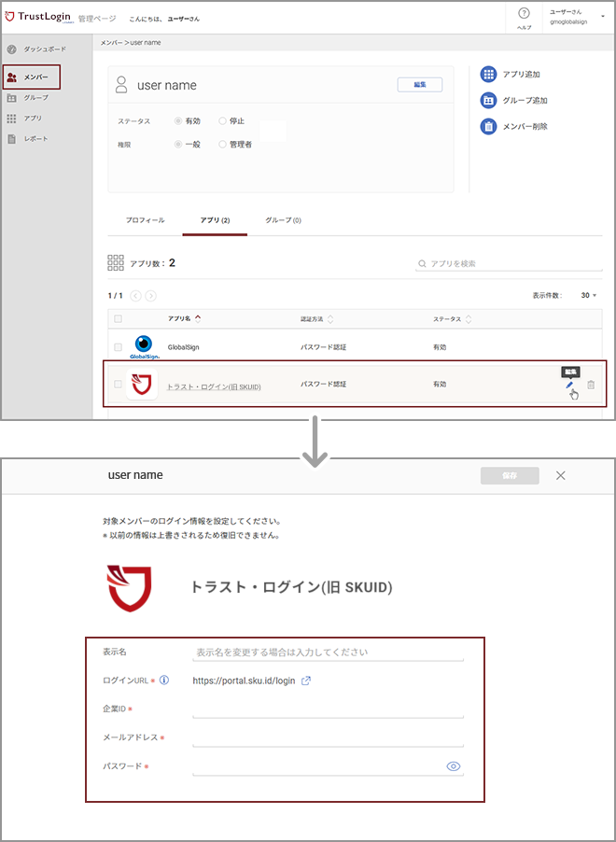Select the 管理者 permission radio button
The width and height of the screenshot is (616, 842).
pos(222,145)
